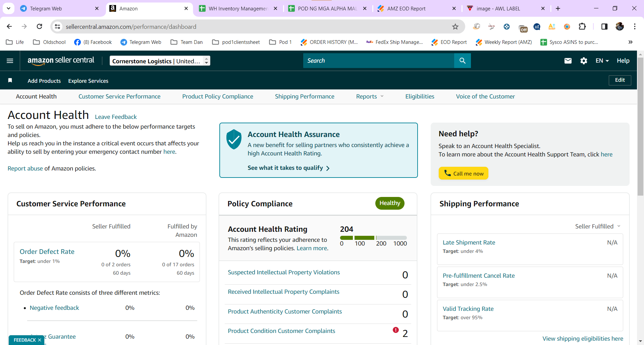Screen dimensions: 644x345
Task: Switch to the Product Policy Compliance tab
Action: coord(218,96)
